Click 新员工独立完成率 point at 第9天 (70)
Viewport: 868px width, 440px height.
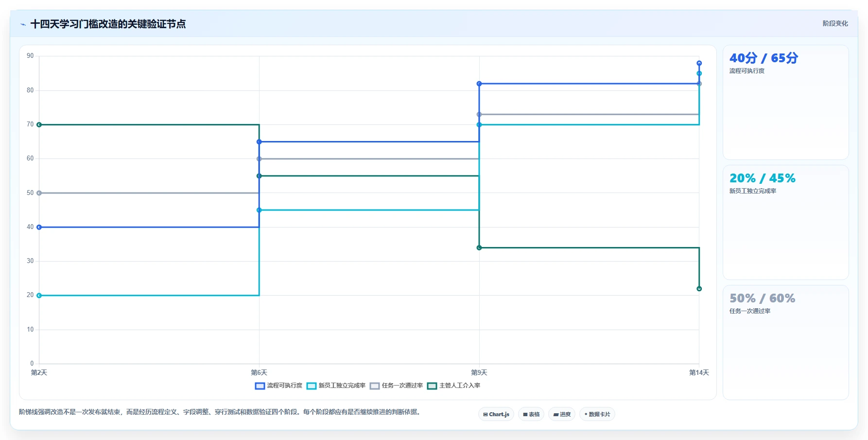[x=479, y=125]
